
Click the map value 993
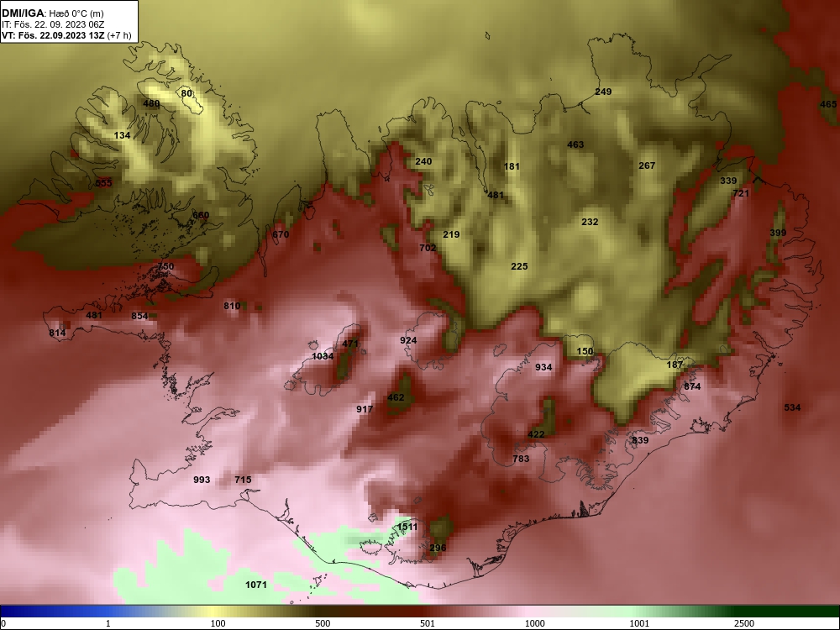[202, 480]
